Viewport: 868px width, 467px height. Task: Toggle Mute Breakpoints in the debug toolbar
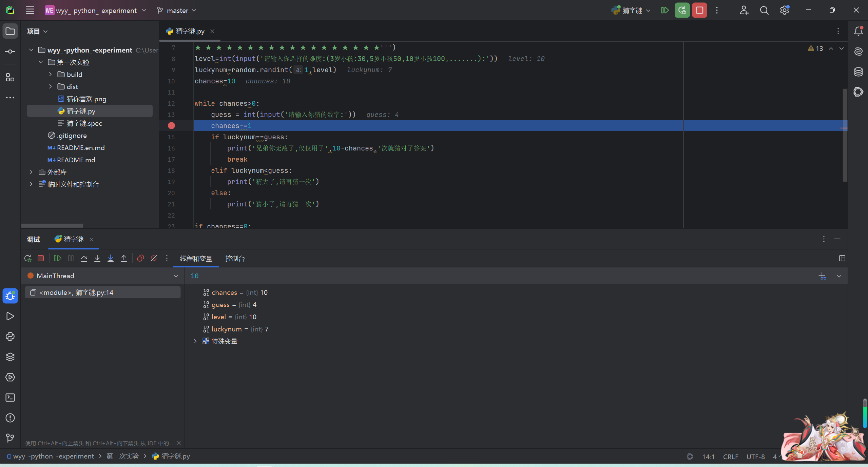pyautogui.click(x=154, y=259)
